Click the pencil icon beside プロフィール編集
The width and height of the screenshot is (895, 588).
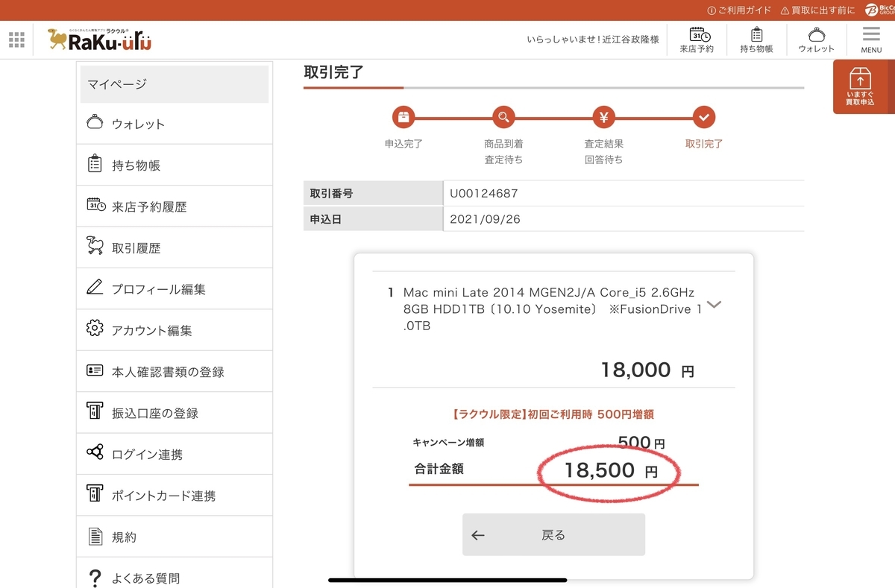point(95,288)
